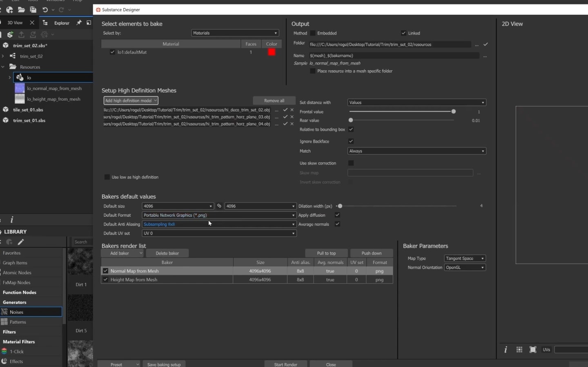Image resolution: width=588 pixels, height=367 pixels.
Task: Open the Default Format PNG dropdown
Action: pos(219,215)
